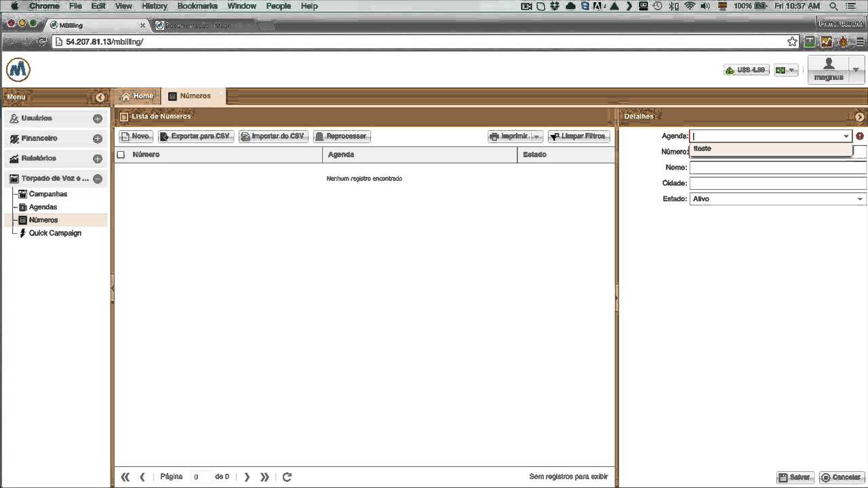Go to next page icon

(247, 477)
